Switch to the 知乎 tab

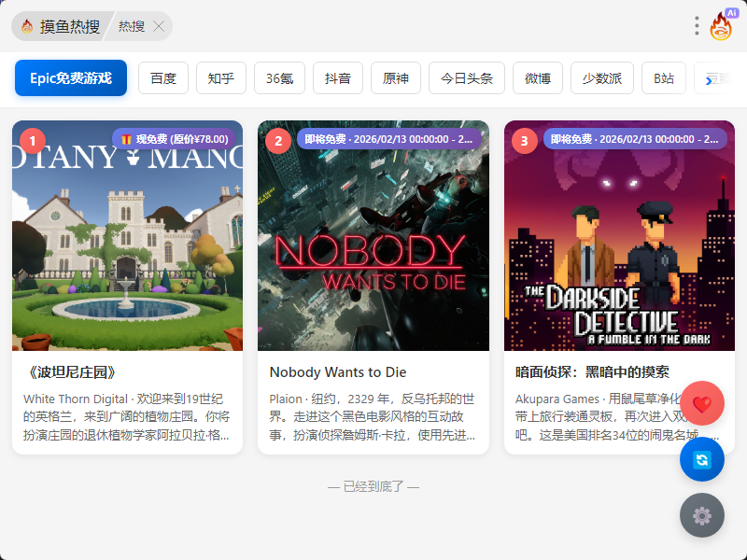coord(221,78)
